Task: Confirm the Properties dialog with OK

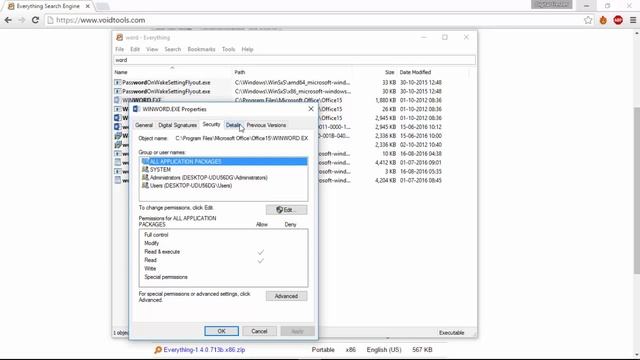Action: [221, 331]
